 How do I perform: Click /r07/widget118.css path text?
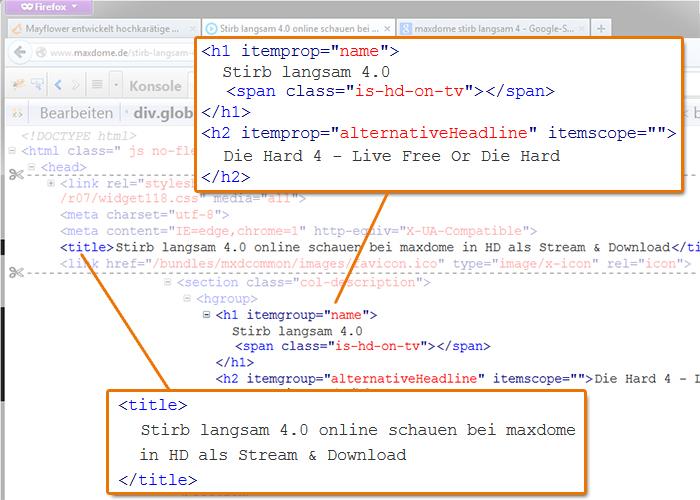(129, 198)
